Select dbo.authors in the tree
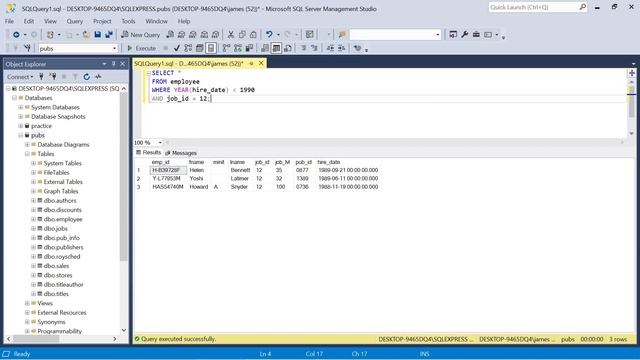 (60, 200)
